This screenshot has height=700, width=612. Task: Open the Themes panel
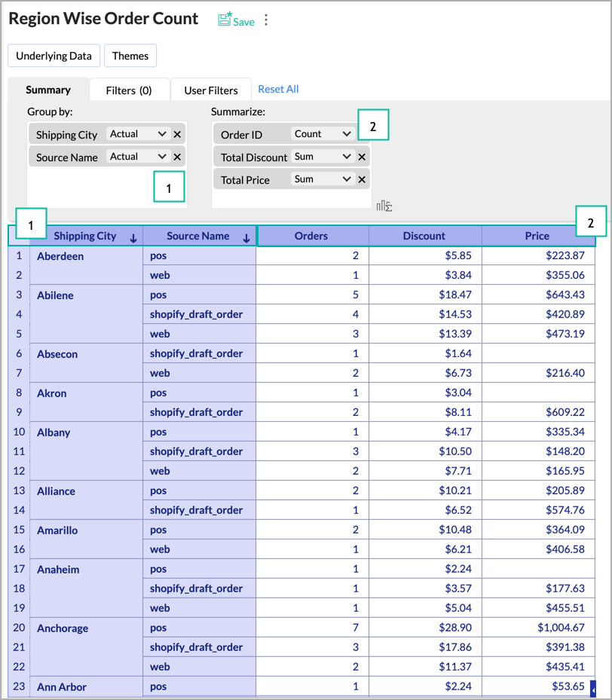tap(130, 55)
